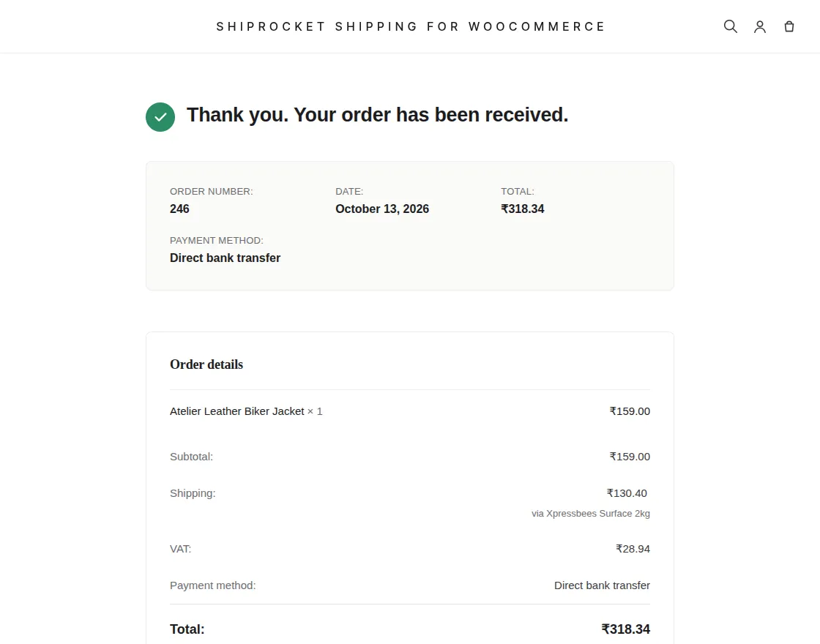Open the account user icon
Screen dimensions: 820x644
tap(760, 26)
